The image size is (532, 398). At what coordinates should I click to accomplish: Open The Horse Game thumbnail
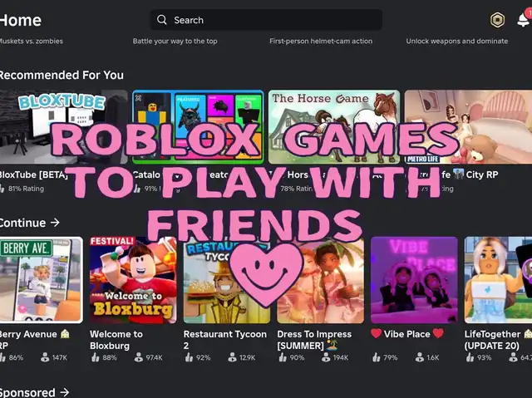tap(333, 127)
